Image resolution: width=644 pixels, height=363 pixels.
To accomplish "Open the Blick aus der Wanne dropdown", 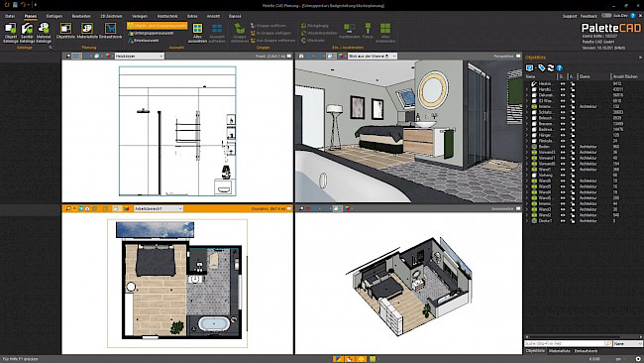I will coord(373,56).
